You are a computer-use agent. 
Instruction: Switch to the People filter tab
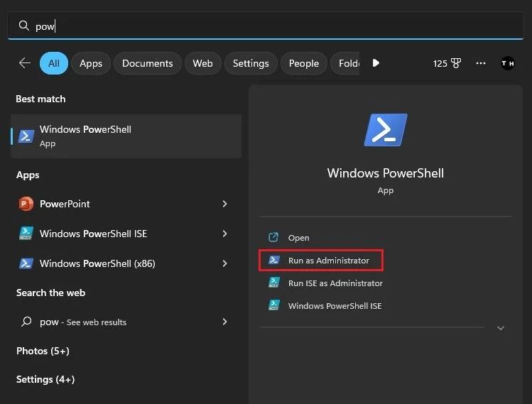click(304, 63)
